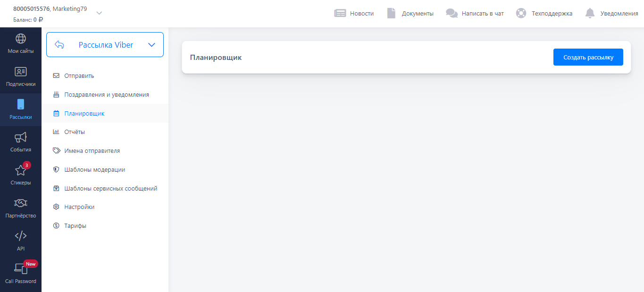
Task: Click Создать рассылку button
Action: click(x=588, y=57)
